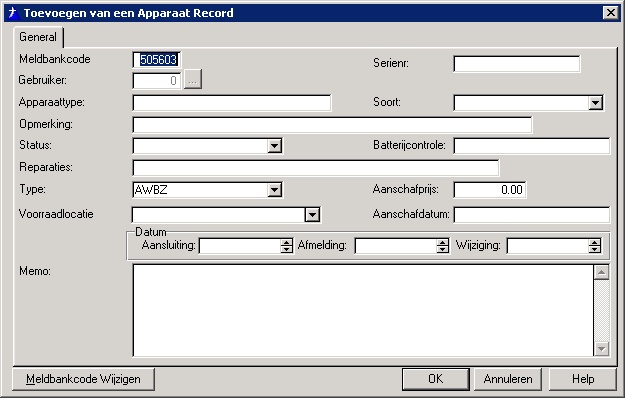Increase the Wijziging date with up spinner
Screen dimensions: 625x398
594,242
